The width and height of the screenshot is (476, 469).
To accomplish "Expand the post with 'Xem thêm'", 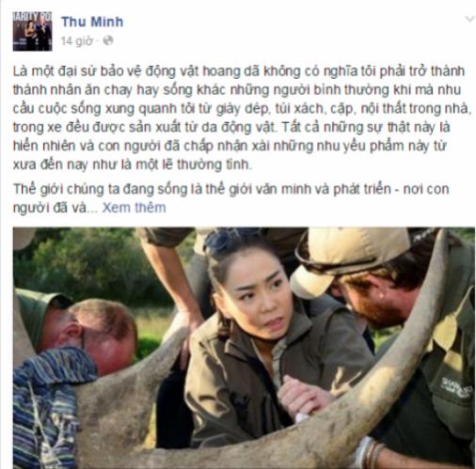I will coord(134,208).
